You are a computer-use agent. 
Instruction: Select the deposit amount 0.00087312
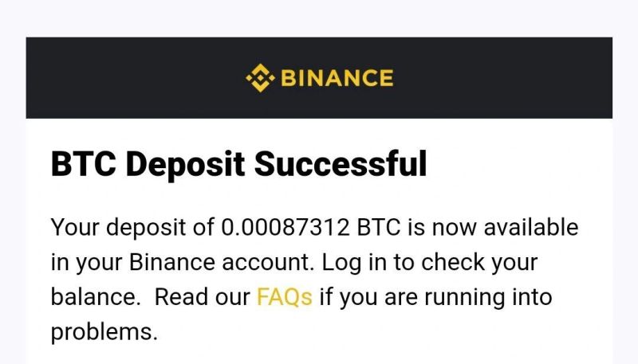pos(286,228)
